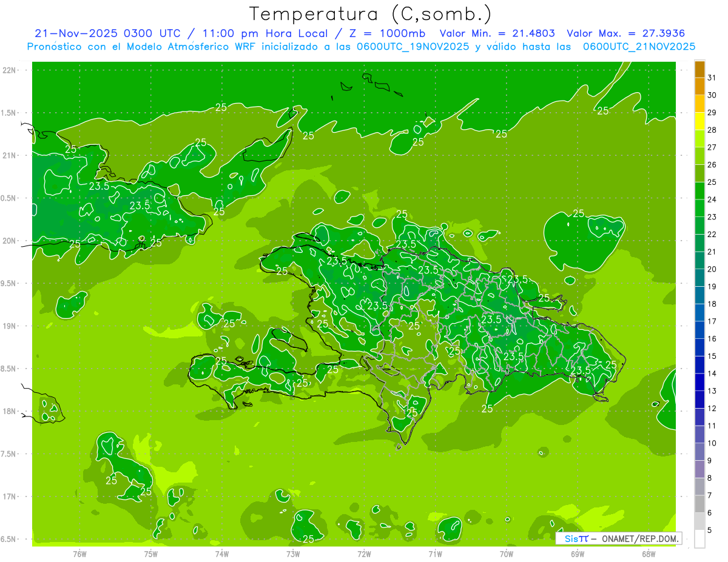Click the colorbar scale label '31'
This screenshot has width=728, height=562.
(712, 77)
